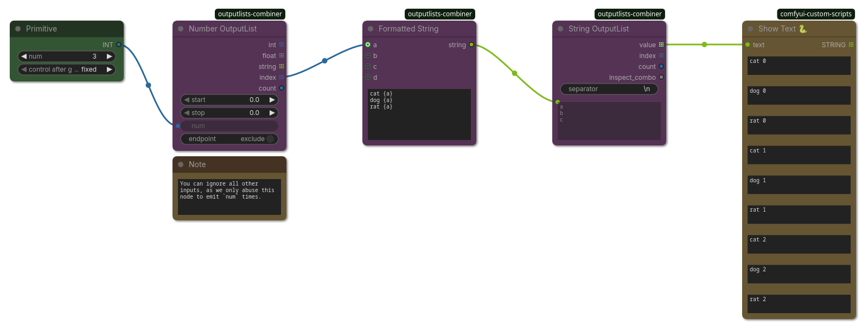The height and width of the screenshot is (331, 868).
Task: Click the String OutputList a b c text area
Action: pyautogui.click(x=609, y=121)
